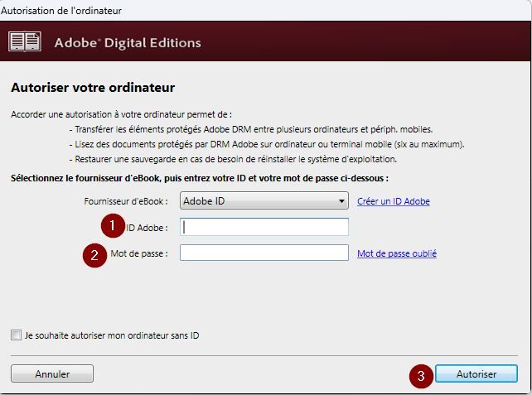Open the Fournisseur d'eBook combo box

tap(264, 201)
